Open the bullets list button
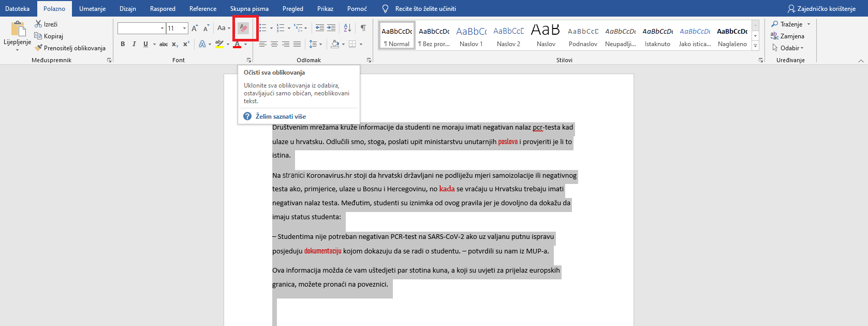 pyautogui.click(x=263, y=28)
